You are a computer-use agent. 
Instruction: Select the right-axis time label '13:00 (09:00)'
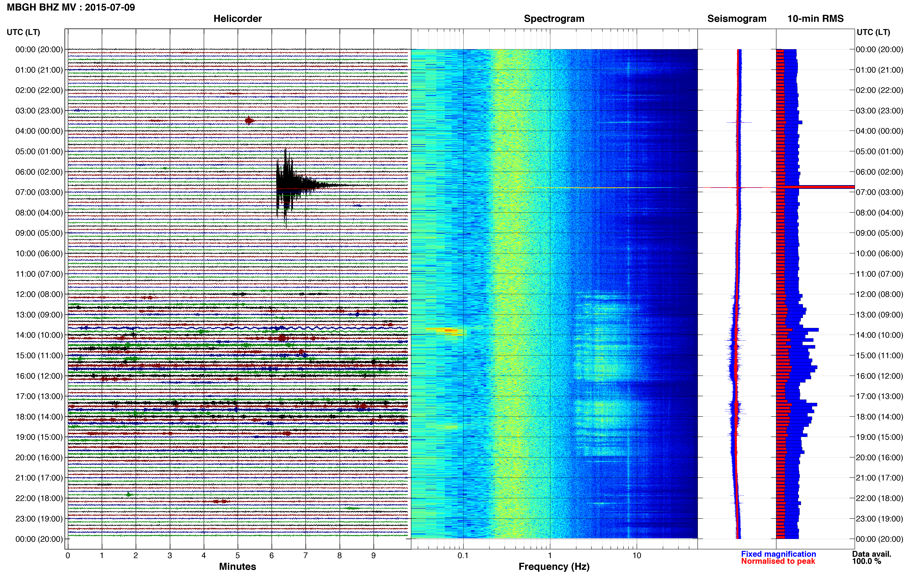[x=879, y=315]
